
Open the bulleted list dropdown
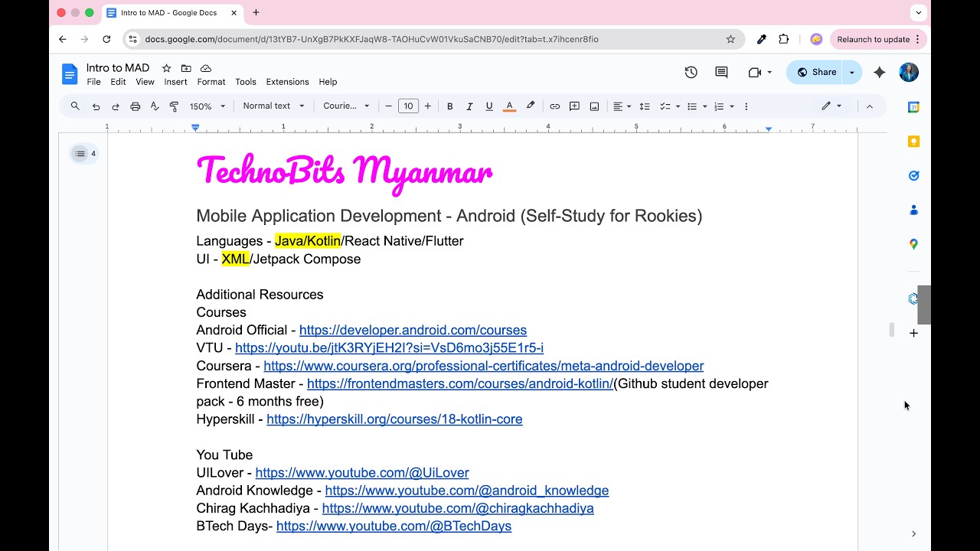pos(697,106)
